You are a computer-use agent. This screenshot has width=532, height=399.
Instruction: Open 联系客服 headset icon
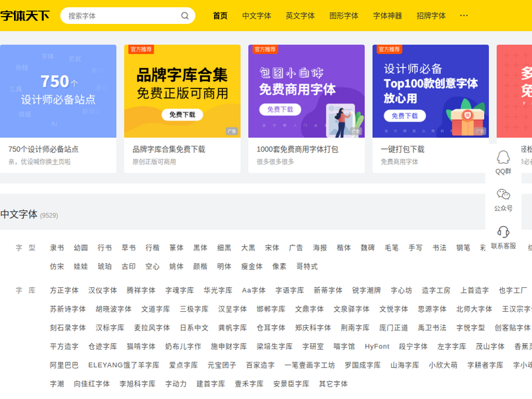503,232
